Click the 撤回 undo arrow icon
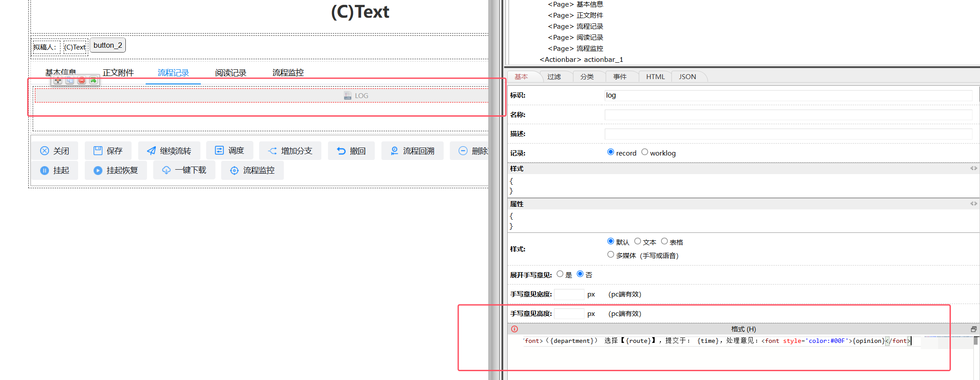This screenshot has width=980, height=380. (341, 151)
